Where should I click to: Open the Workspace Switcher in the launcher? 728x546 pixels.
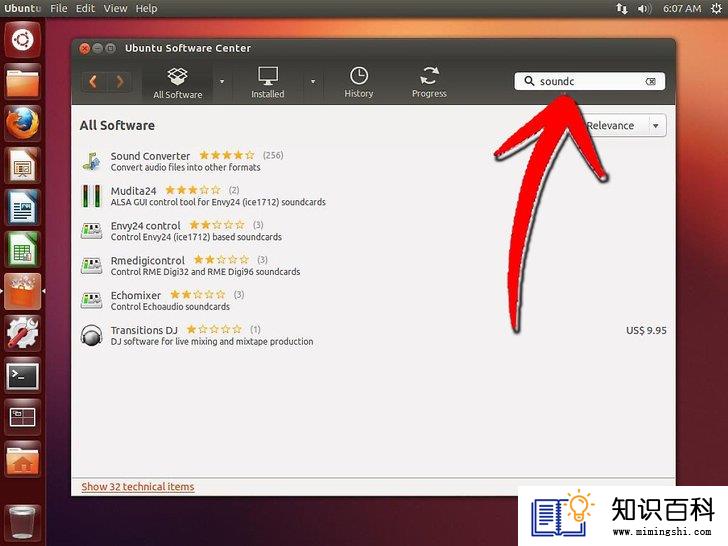point(22,417)
